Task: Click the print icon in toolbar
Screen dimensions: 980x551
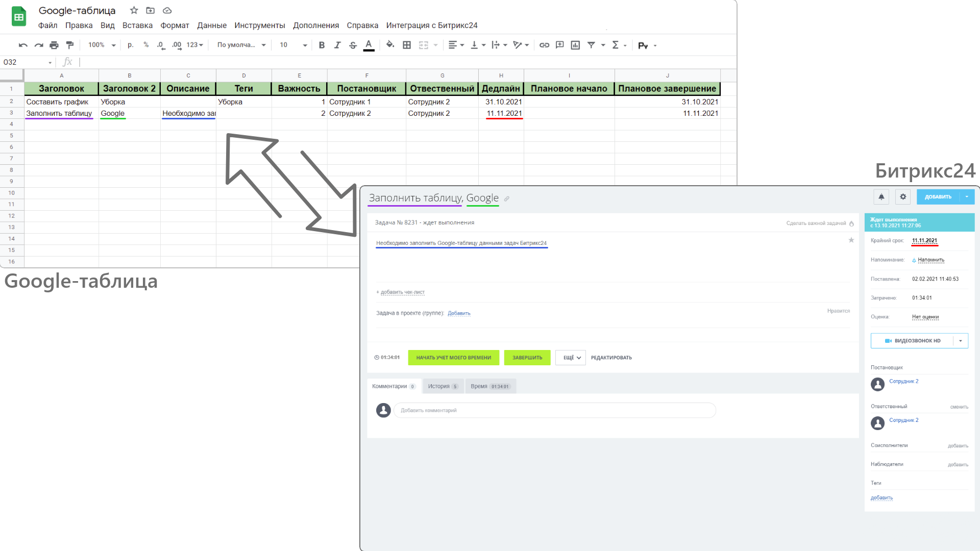Action: 54,45
